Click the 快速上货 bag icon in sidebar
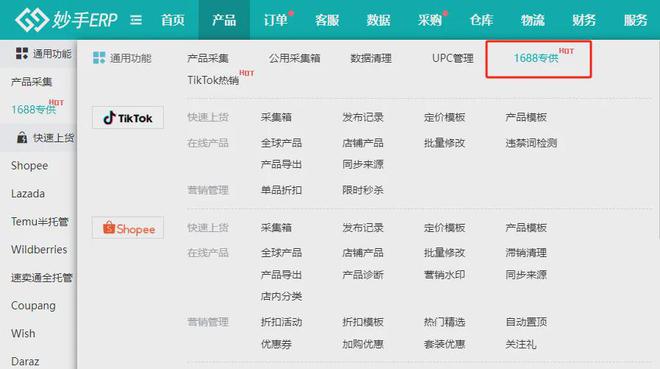The width and height of the screenshot is (660, 369). pyautogui.click(x=21, y=137)
